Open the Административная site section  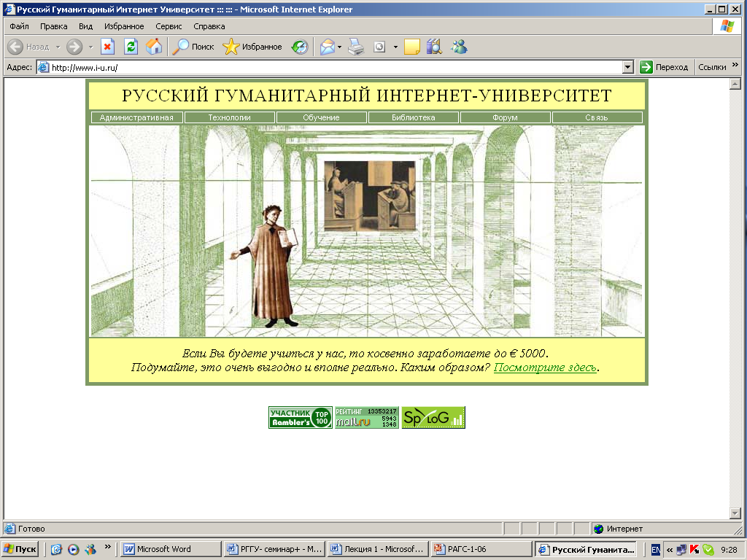coord(136,117)
